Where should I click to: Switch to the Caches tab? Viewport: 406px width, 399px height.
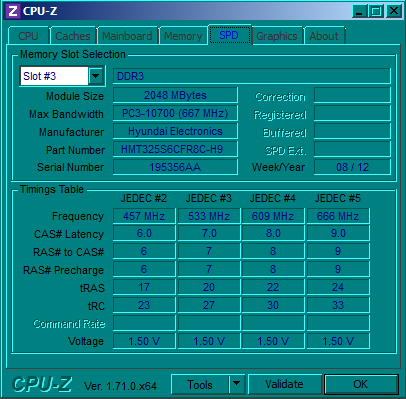coord(73,36)
